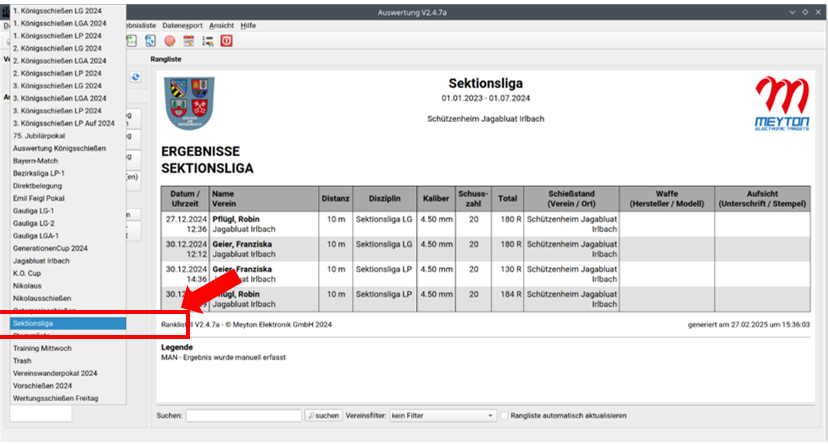Click the suchen button
The width and height of the screenshot is (828, 444).
(x=323, y=415)
